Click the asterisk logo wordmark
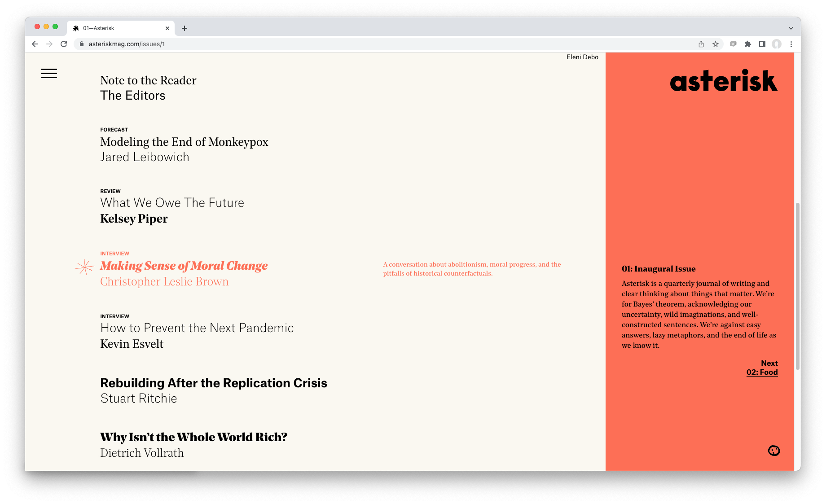Viewport: 826px width, 504px height. [x=724, y=81]
